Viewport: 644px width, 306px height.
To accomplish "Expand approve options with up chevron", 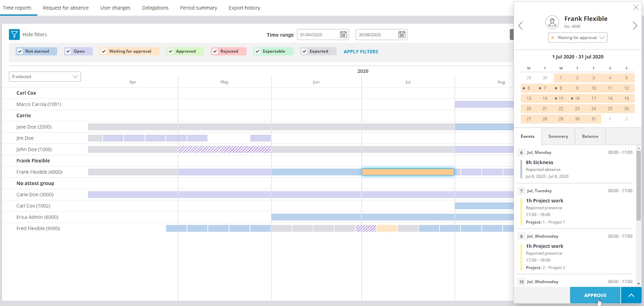I will [631, 295].
